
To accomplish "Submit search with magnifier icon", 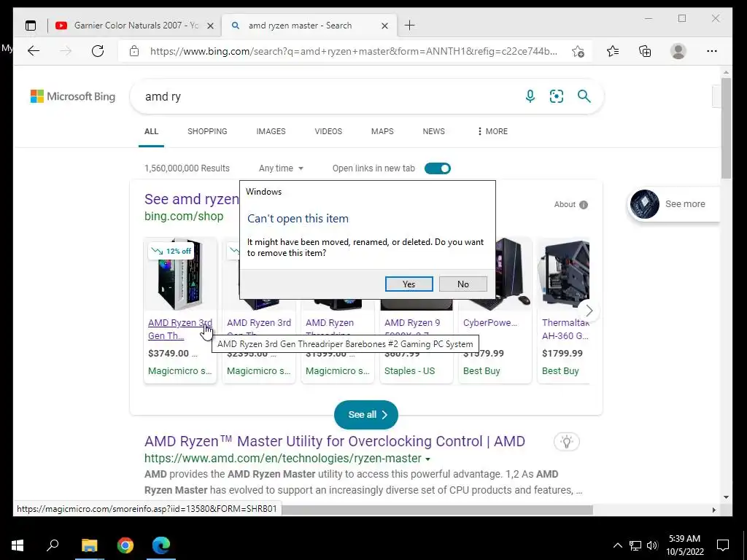I will (x=584, y=96).
